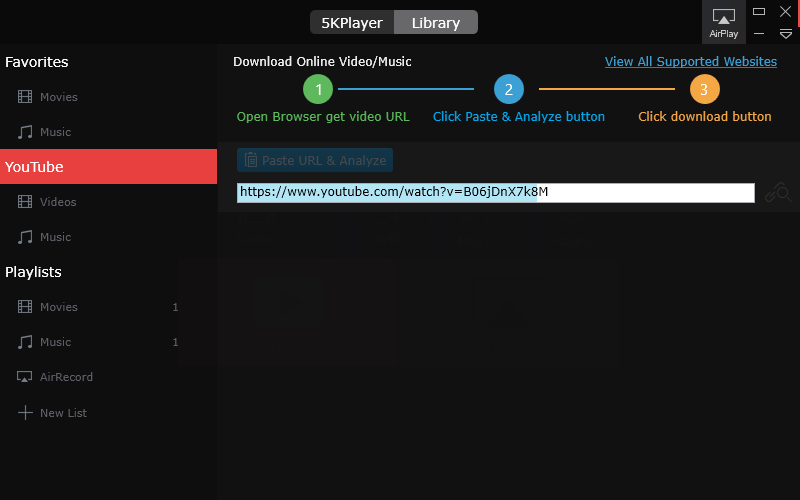Switch to the Library tab

(436, 22)
